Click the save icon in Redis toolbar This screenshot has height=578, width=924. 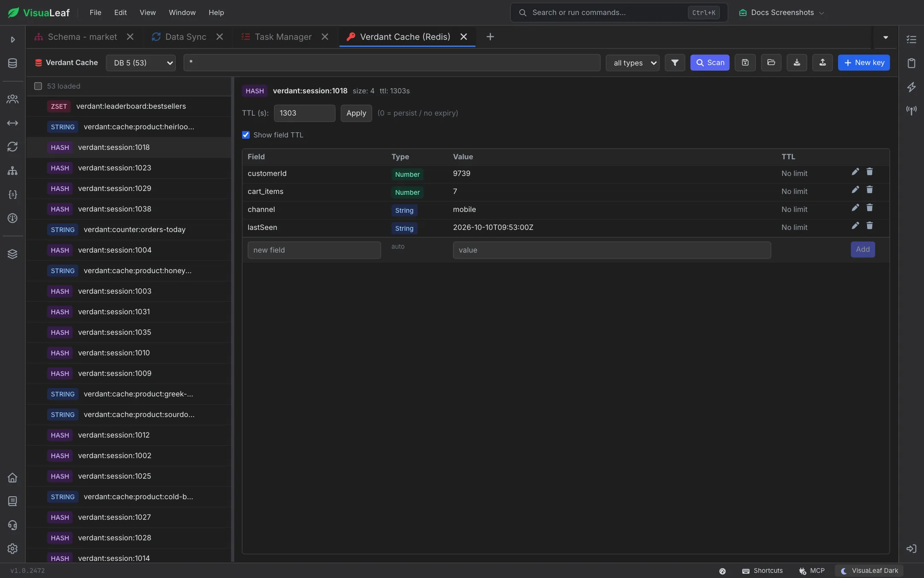745,63
